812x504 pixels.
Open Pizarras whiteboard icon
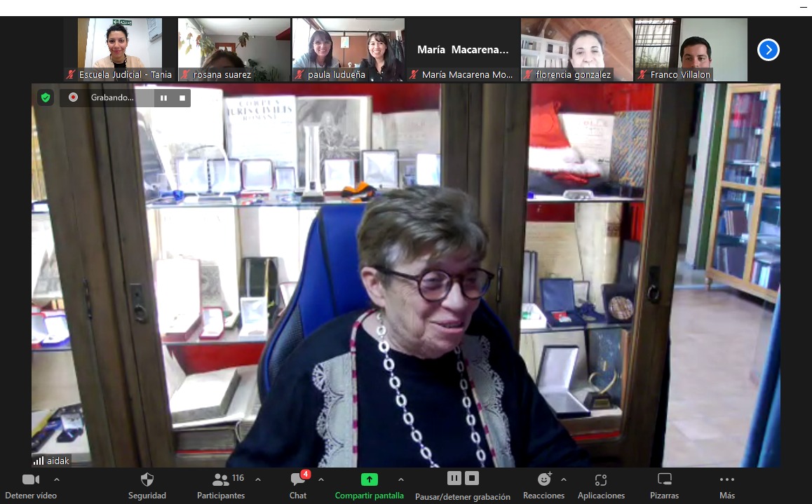point(665,479)
